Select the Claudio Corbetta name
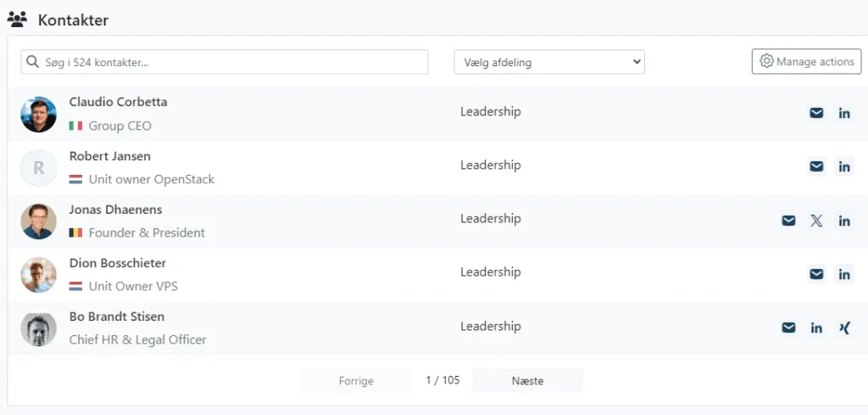This screenshot has height=415, width=868. point(118,102)
